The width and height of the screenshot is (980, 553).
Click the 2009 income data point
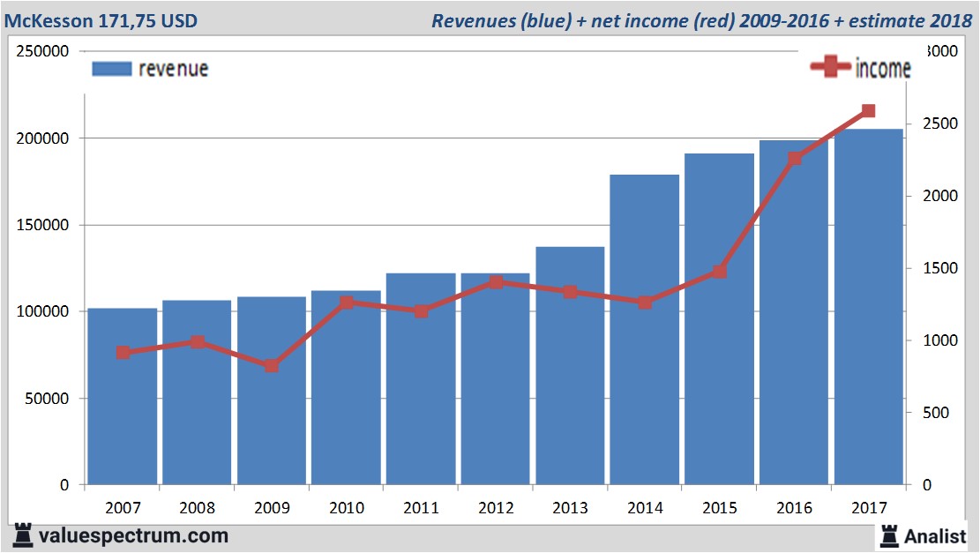272,365
